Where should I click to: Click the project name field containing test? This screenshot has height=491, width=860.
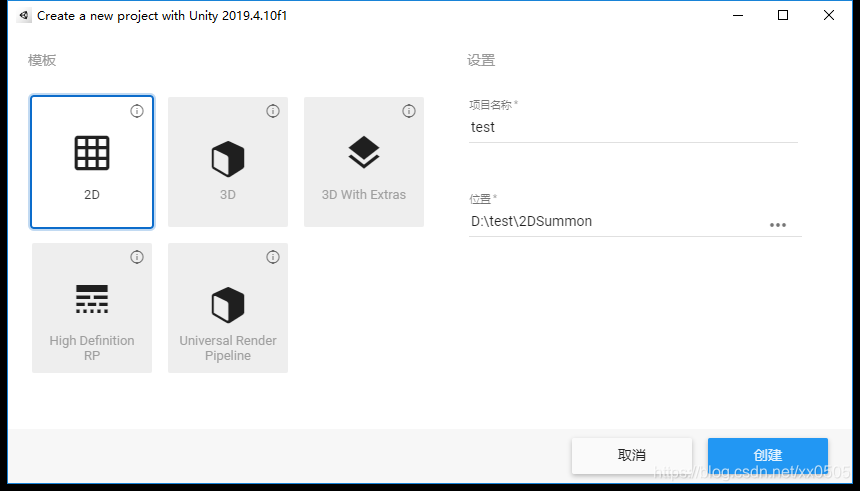pyautogui.click(x=633, y=127)
